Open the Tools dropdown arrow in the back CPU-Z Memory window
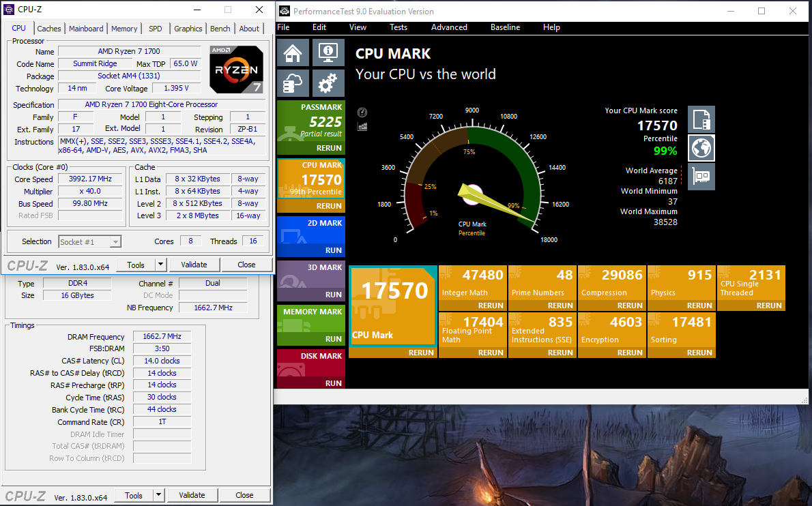Screen dimensions: 812x506 [158, 495]
